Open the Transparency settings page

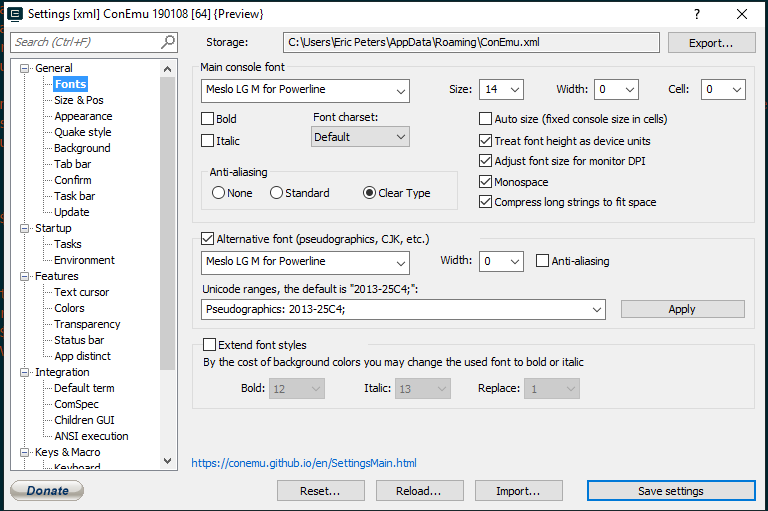pyautogui.click(x=87, y=324)
